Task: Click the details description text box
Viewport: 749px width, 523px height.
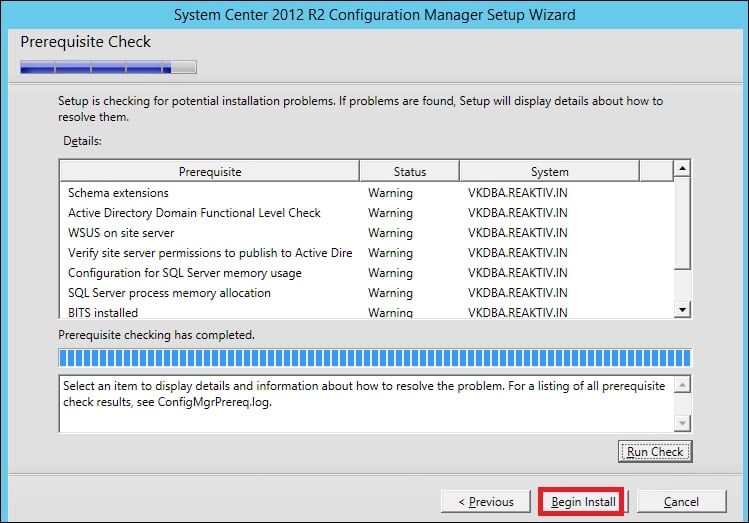Action: 366,404
